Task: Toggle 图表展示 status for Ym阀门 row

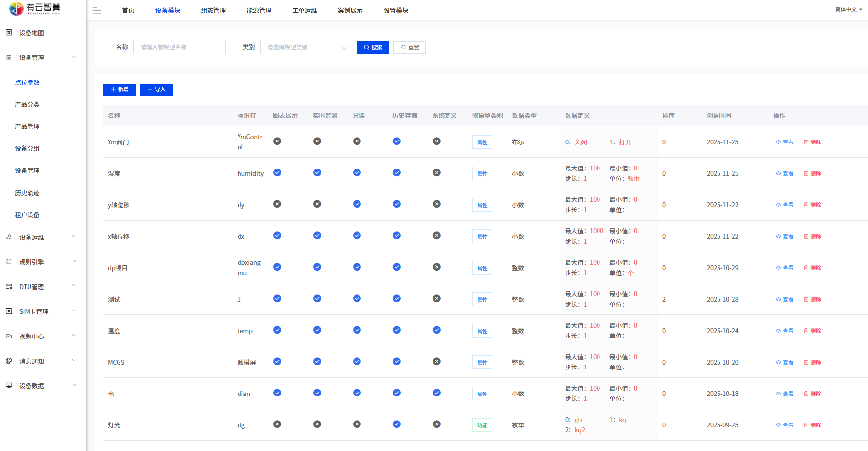Action: 277,141
